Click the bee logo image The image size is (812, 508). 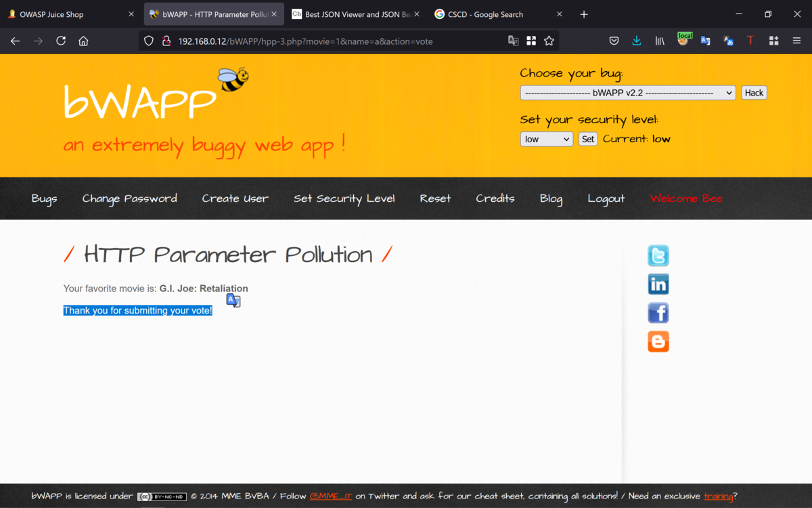(233, 79)
